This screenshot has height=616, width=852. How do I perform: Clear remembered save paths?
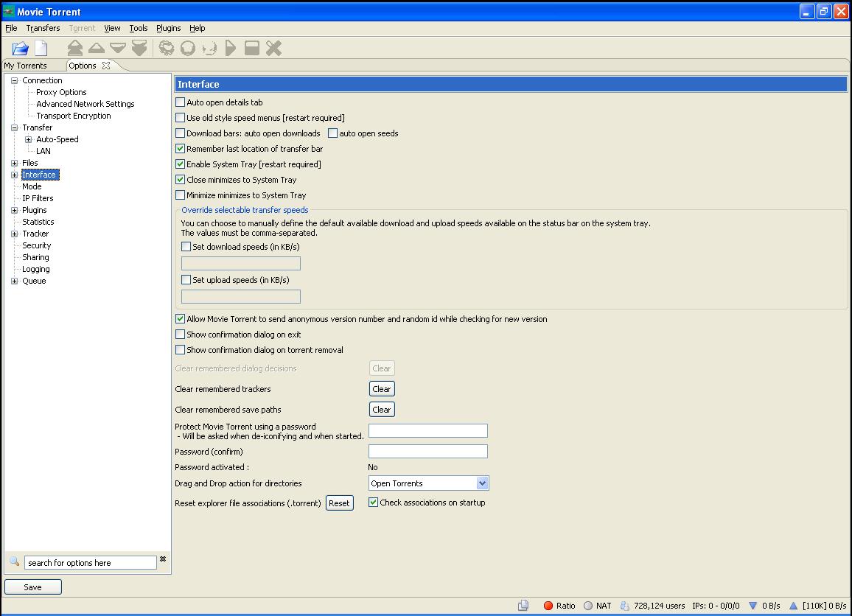click(x=382, y=410)
